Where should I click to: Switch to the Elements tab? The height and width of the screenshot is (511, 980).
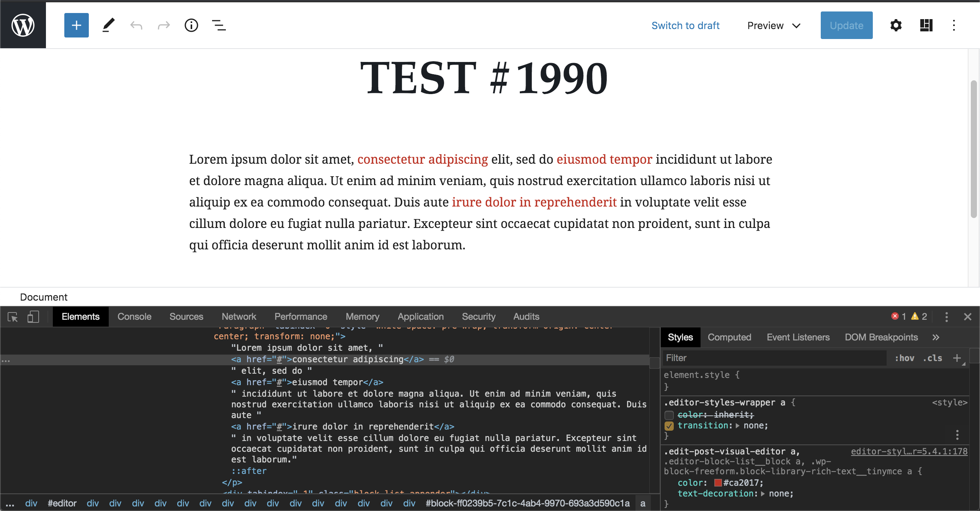80,317
